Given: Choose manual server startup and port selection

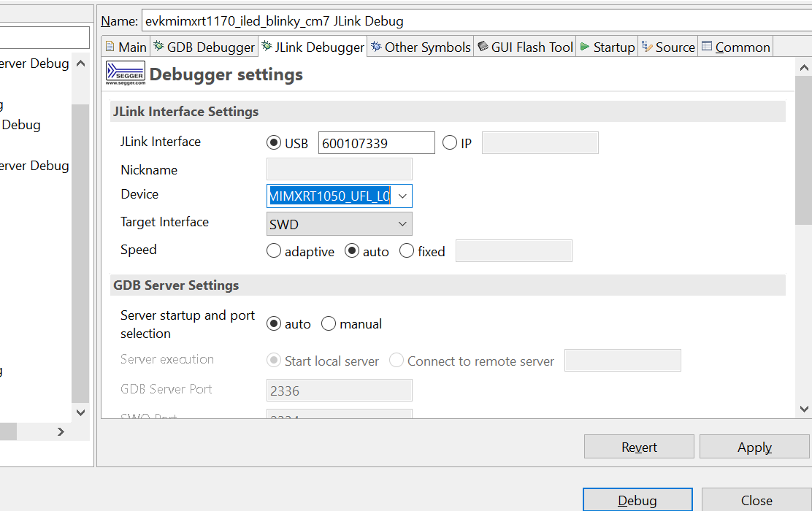Looking at the screenshot, I should (329, 323).
